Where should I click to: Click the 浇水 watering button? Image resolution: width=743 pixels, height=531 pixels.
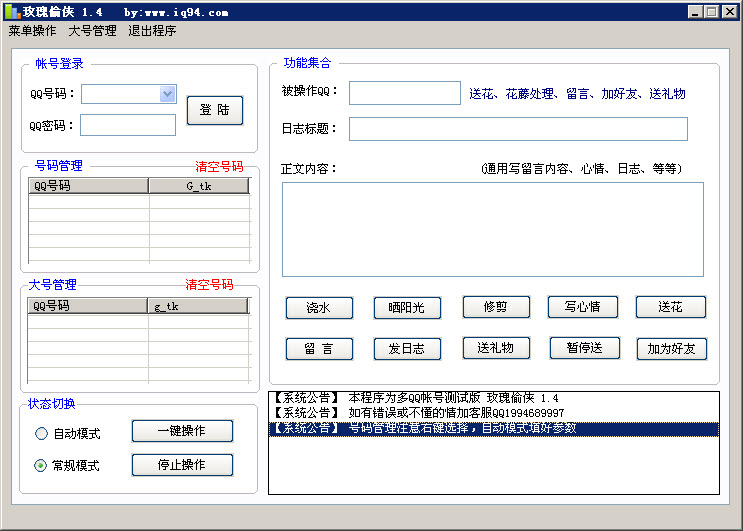click(x=318, y=308)
